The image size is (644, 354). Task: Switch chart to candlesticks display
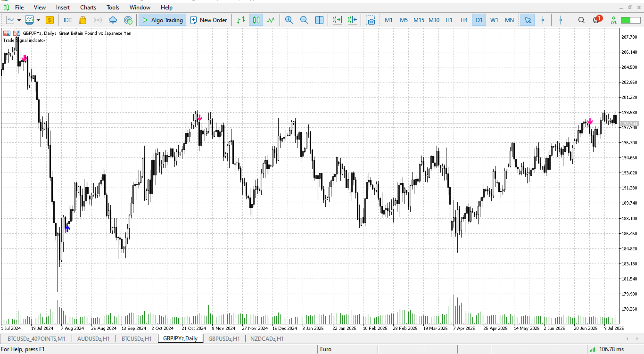coord(256,20)
